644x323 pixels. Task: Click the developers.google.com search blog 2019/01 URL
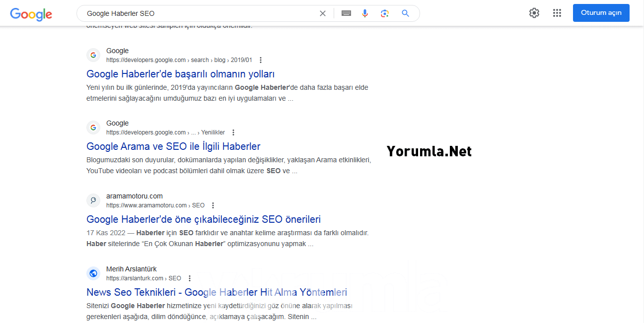(x=179, y=60)
